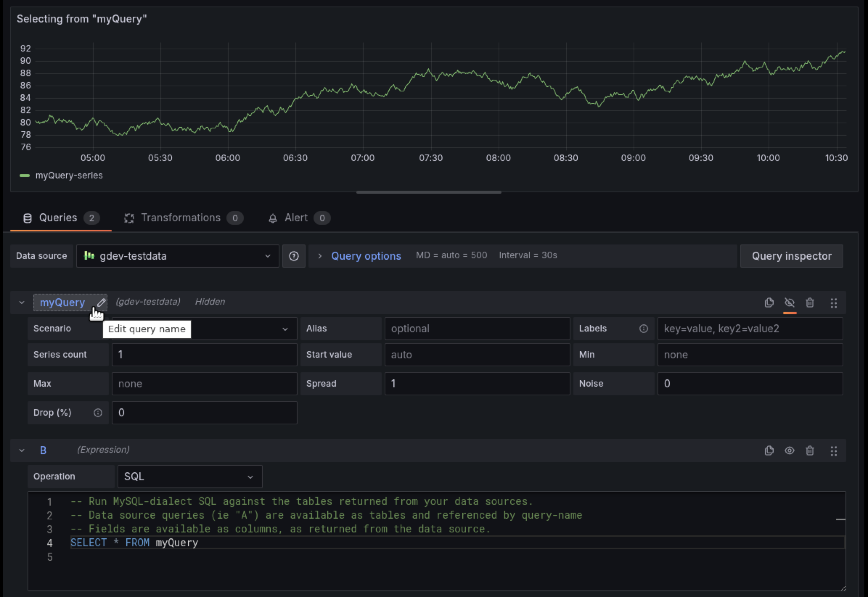Remove expression B with the trash icon

(810, 450)
